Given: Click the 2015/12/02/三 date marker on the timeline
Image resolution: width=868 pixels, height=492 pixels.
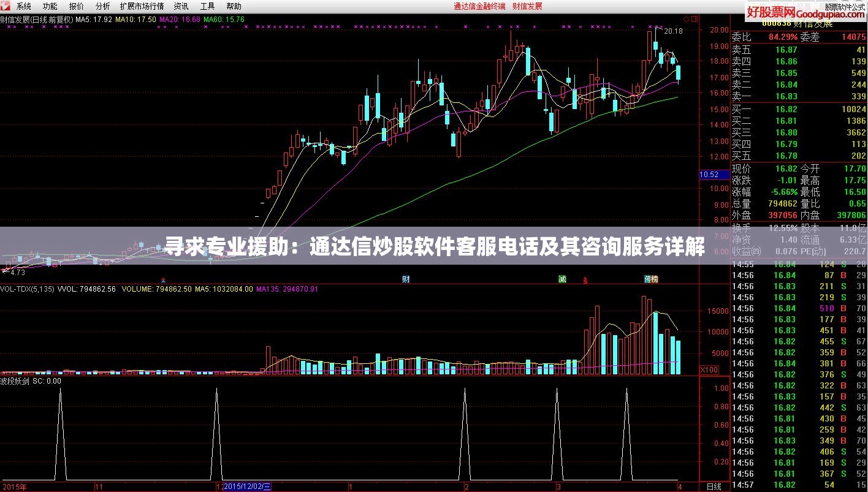Looking at the screenshot, I should click(247, 486).
